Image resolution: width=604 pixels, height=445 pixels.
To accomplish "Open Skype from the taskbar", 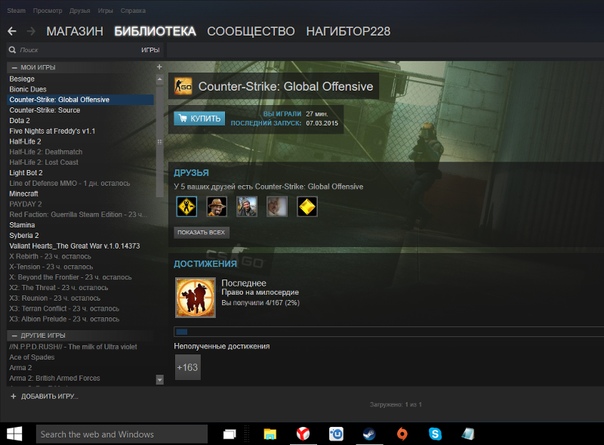I will (435, 434).
